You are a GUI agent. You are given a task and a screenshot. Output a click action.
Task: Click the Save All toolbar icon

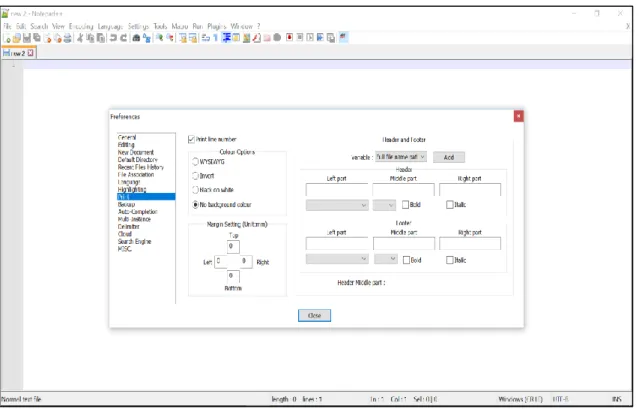(x=37, y=38)
